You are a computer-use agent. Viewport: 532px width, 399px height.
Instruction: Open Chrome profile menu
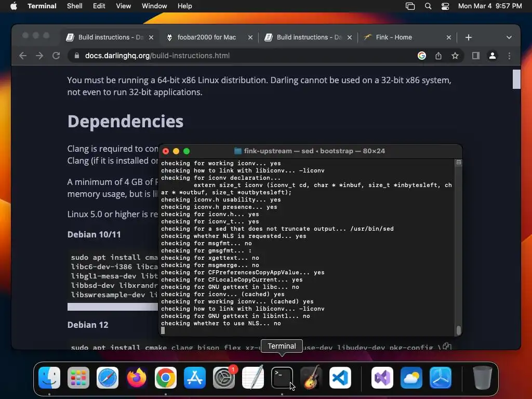493,56
